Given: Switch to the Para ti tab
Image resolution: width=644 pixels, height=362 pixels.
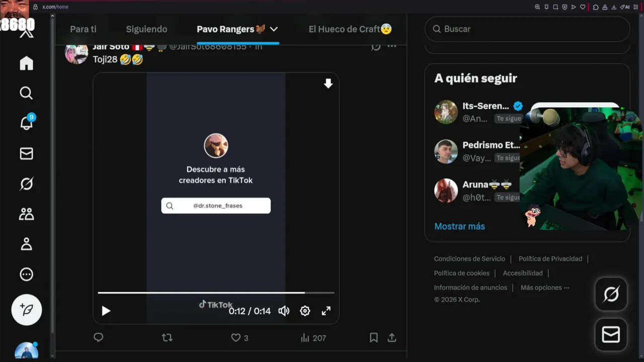Looking at the screenshot, I should click(83, 29).
